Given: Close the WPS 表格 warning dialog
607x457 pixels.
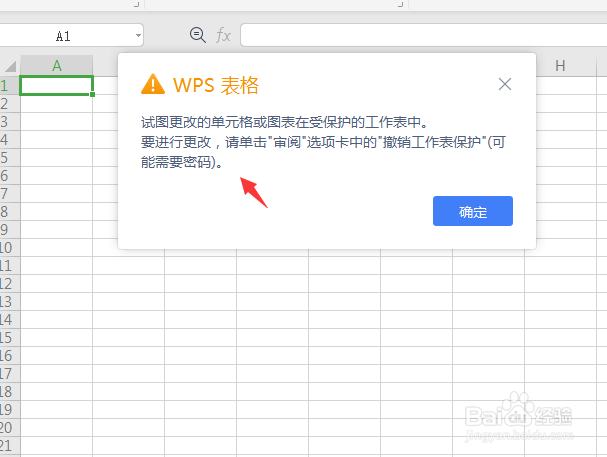Looking at the screenshot, I should 505,84.
